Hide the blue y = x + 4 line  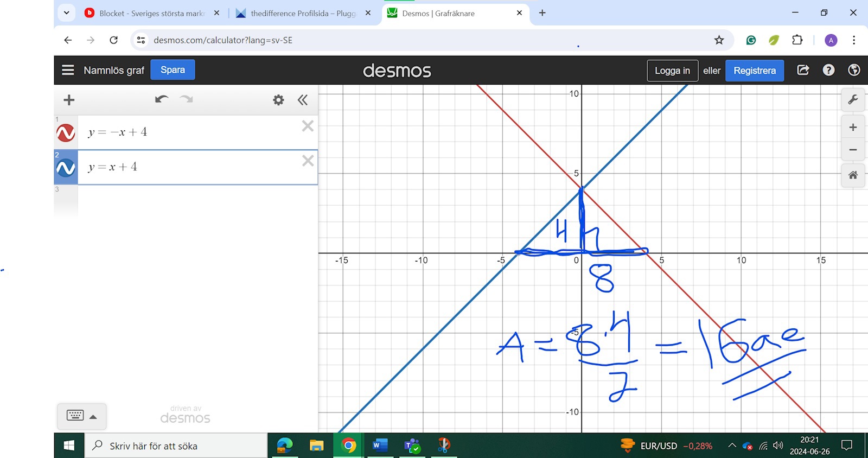pos(66,168)
